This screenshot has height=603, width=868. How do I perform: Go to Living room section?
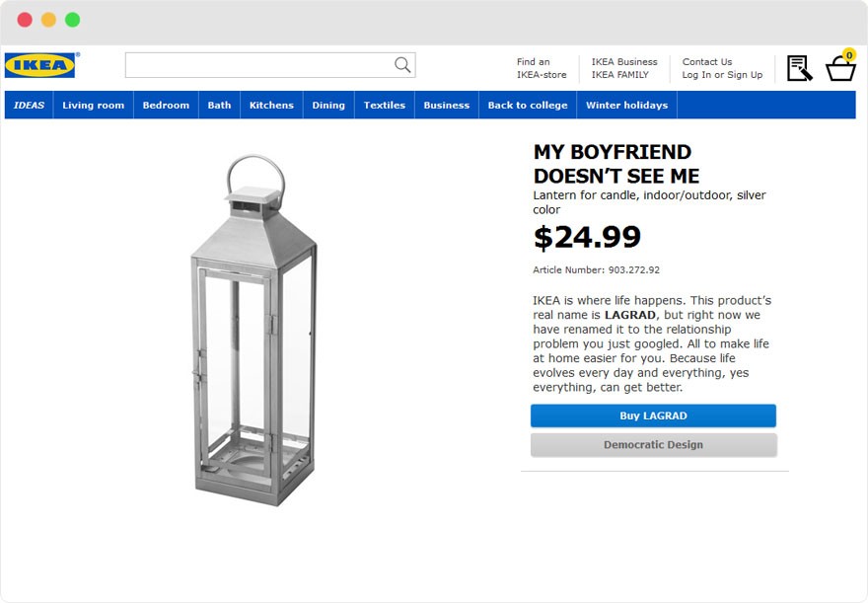coord(94,106)
